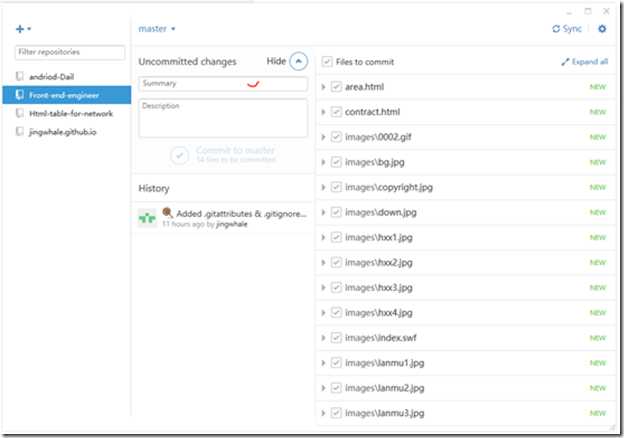The height and width of the screenshot is (438, 624).
Task: Uncheck area.html checkbox
Action: [x=336, y=87]
